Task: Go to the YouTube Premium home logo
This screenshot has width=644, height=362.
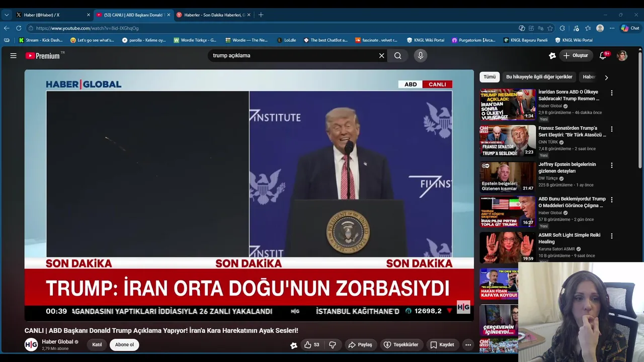Action: pos(43,56)
